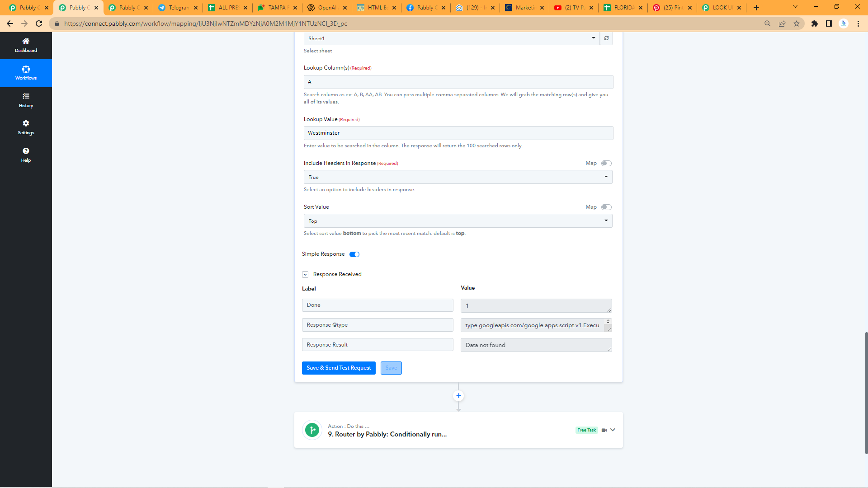Switch to the LOOK UP tab

point(722,8)
